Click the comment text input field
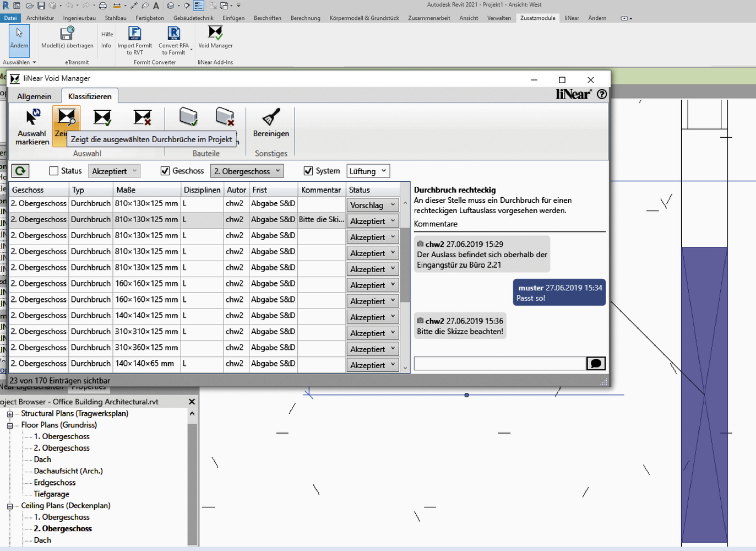756x551 pixels. pyautogui.click(x=499, y=364)
